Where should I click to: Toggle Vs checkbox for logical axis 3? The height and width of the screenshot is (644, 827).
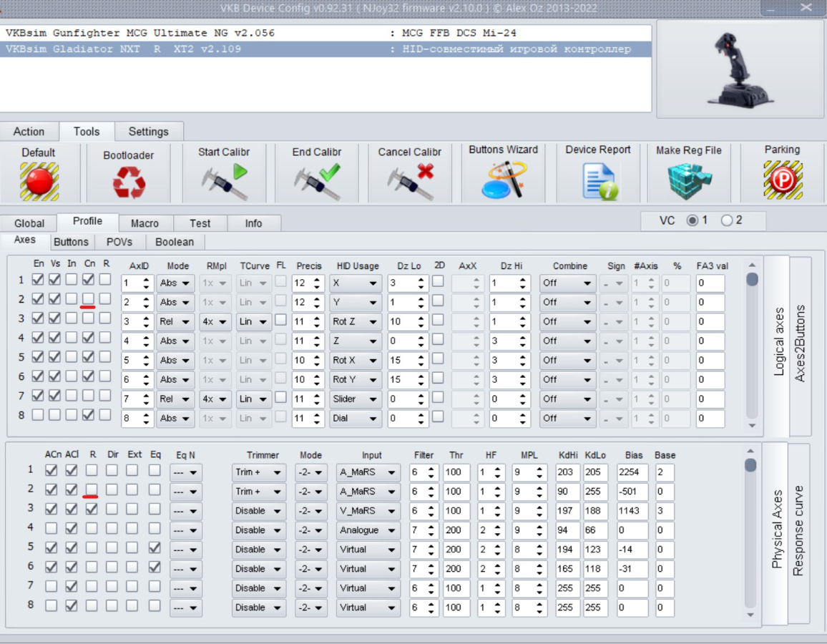(54, 318)
